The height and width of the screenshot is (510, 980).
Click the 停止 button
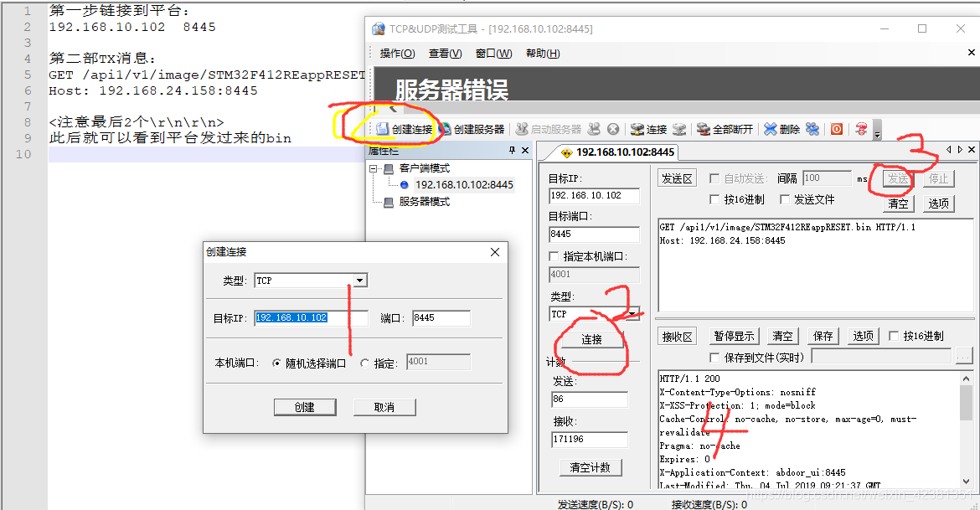[939, 178]
